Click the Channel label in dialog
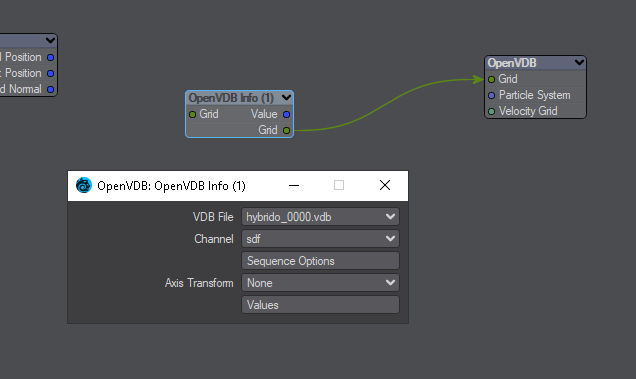636x379 pixels. 214,239
